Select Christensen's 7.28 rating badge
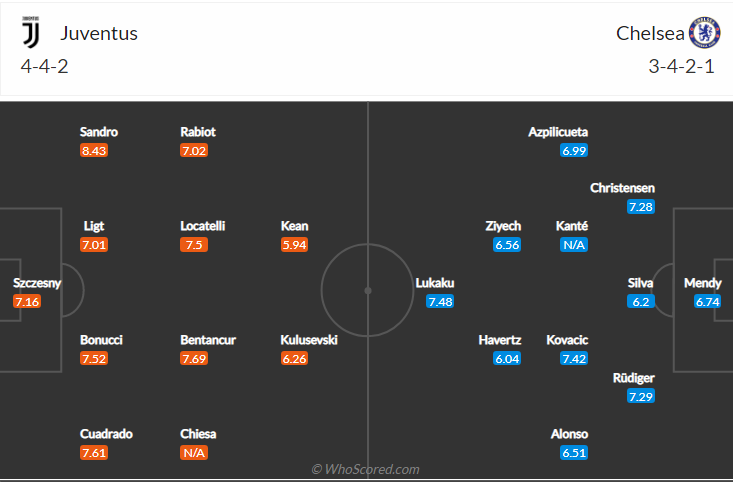The width and height of the screenshot is (733, 482). coord(640,207)
